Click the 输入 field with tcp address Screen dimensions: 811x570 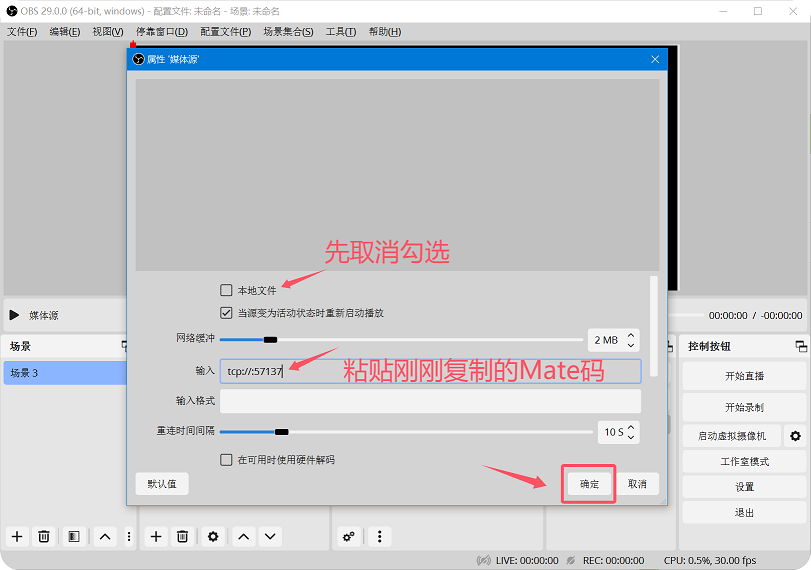click(x=430, y=371)
